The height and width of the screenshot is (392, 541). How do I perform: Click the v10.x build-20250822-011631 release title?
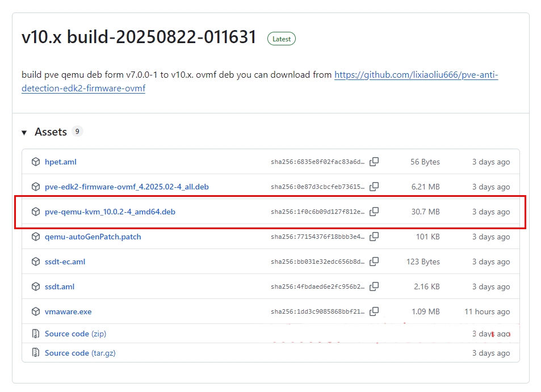[139, 37]
